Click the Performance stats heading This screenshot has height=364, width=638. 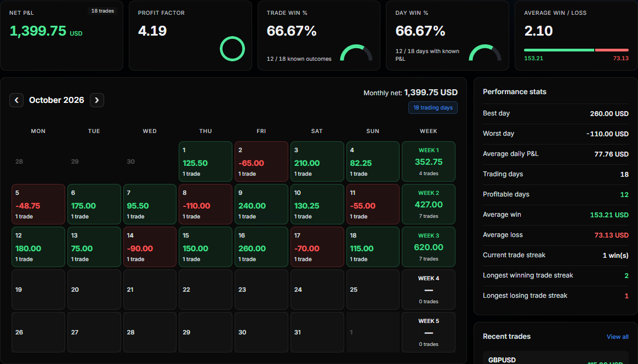pyautogui.click(x=514, y=92)
